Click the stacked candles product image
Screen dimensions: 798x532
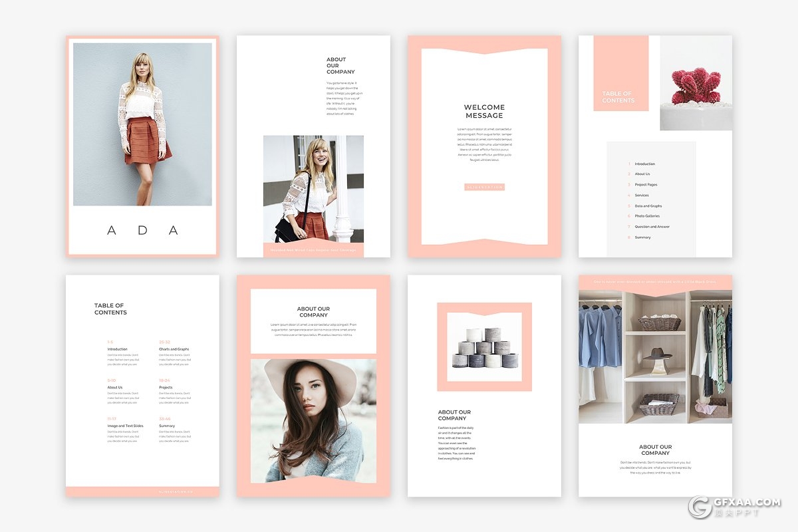(484, 347)
